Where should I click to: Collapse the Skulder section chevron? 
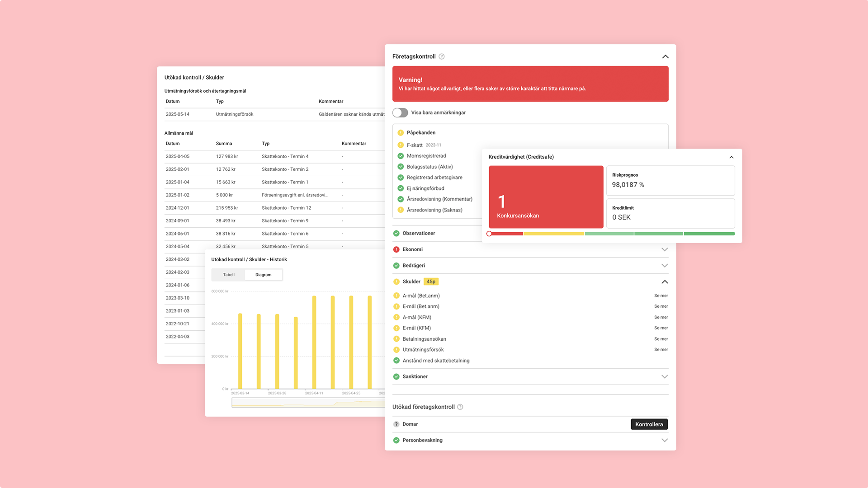coord(664,282)
